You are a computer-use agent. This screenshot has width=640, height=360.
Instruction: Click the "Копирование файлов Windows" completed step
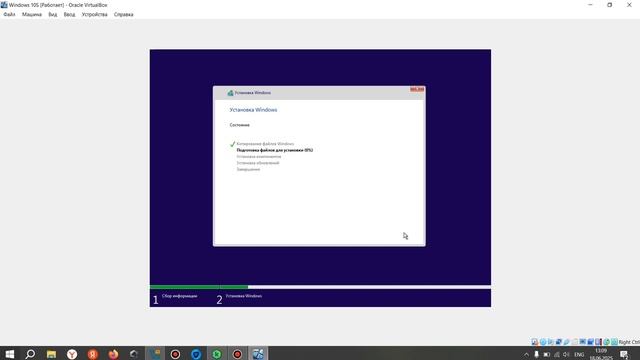(x=265, y=144)
